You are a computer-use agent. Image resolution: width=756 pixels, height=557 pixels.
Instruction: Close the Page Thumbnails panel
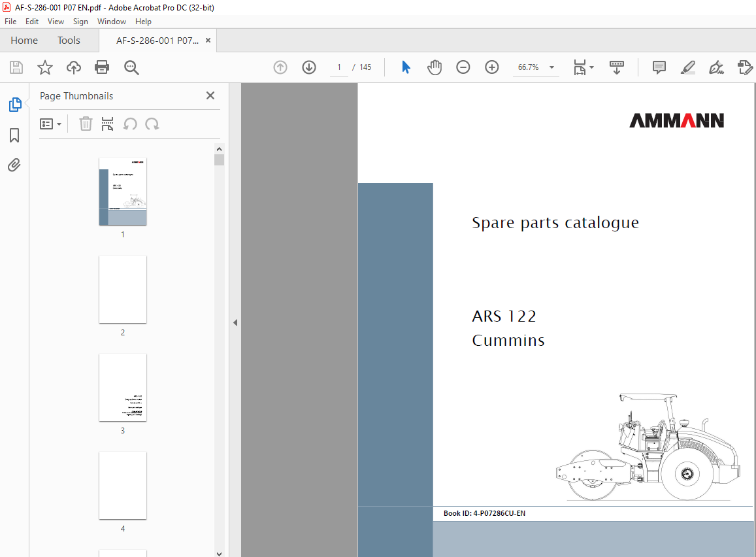pos(210,95)
